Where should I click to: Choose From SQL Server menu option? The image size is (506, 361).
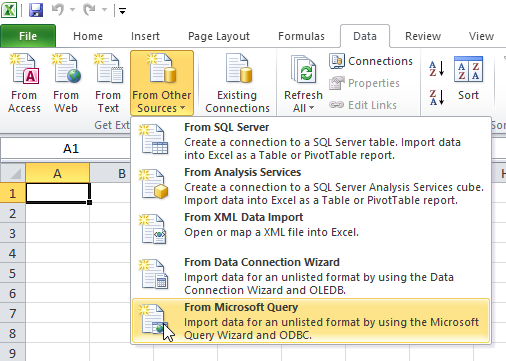pyautogui.click(x=311, y=141)
